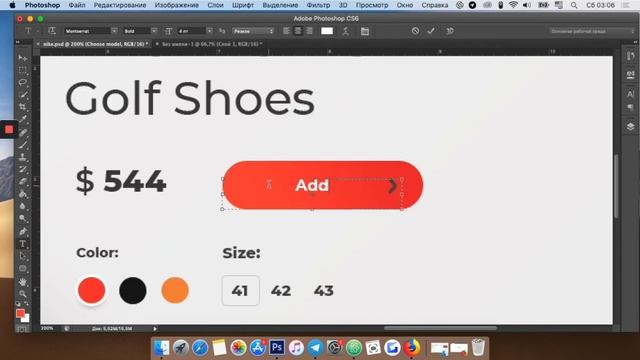
Task: Select the Quick Selection tool
Action: [22, 95]
